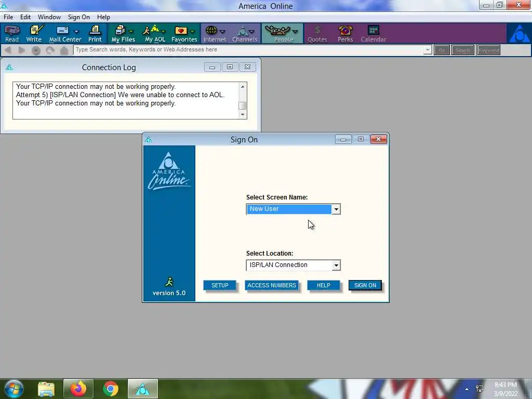This screenshot has height=399, width=532.
Task: Click the Write mail toolbar icon
Action: pos(34,34)
